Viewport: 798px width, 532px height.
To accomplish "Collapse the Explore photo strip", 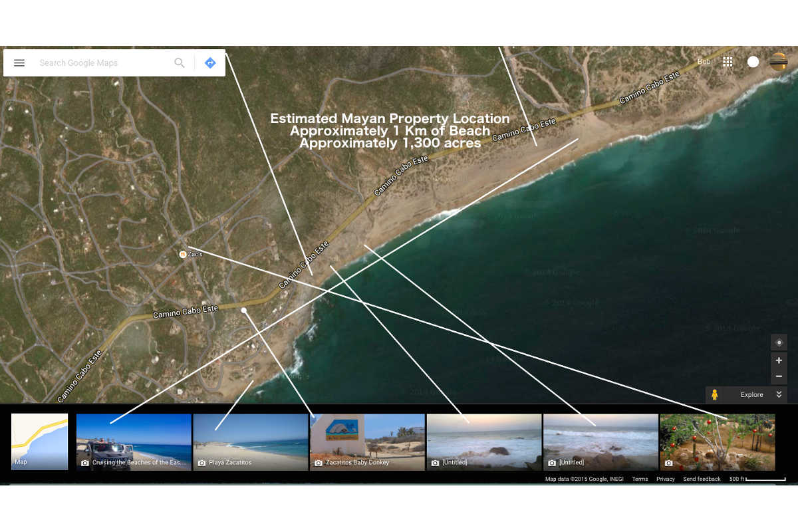I will point(779,394).
